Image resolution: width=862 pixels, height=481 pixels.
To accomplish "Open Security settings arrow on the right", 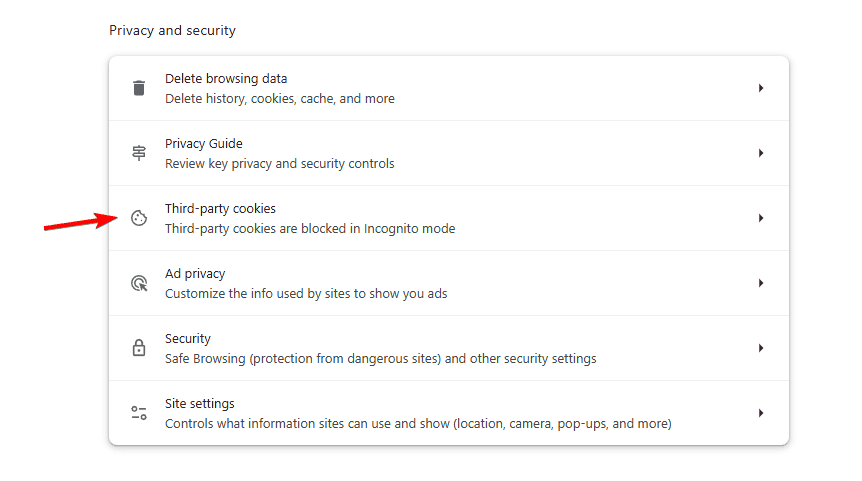I will (x=761, y=348).
